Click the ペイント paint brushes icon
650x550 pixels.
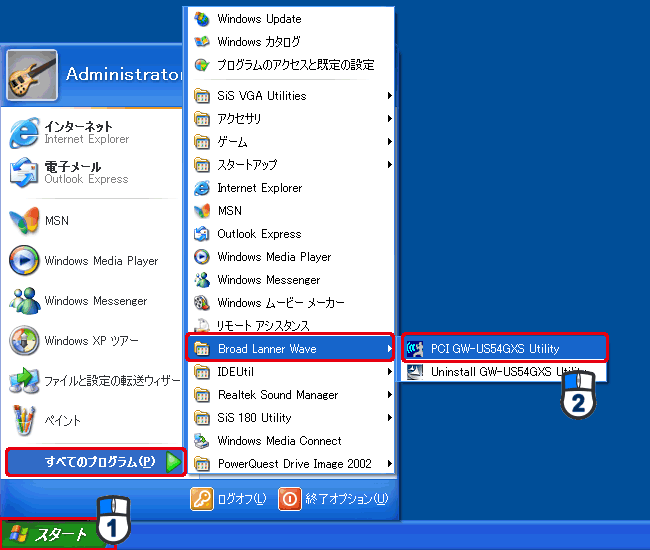(x=24, y=420)
